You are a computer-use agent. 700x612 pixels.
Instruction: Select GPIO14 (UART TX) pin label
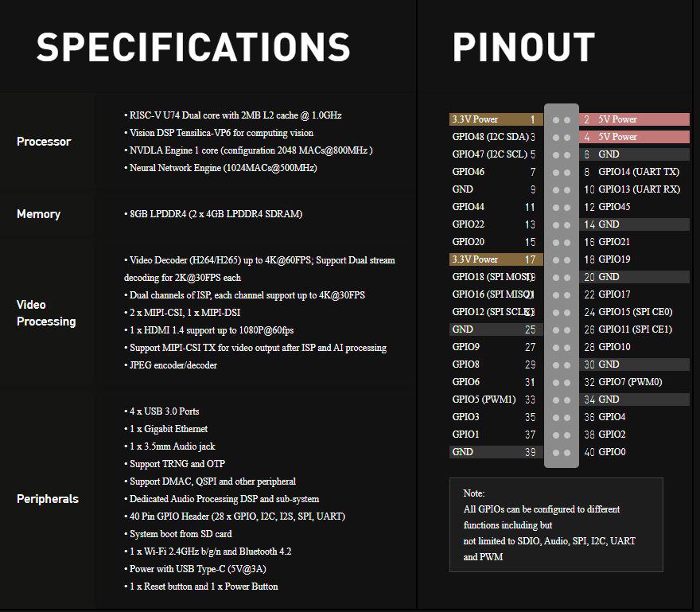click(x=639, y=172)
